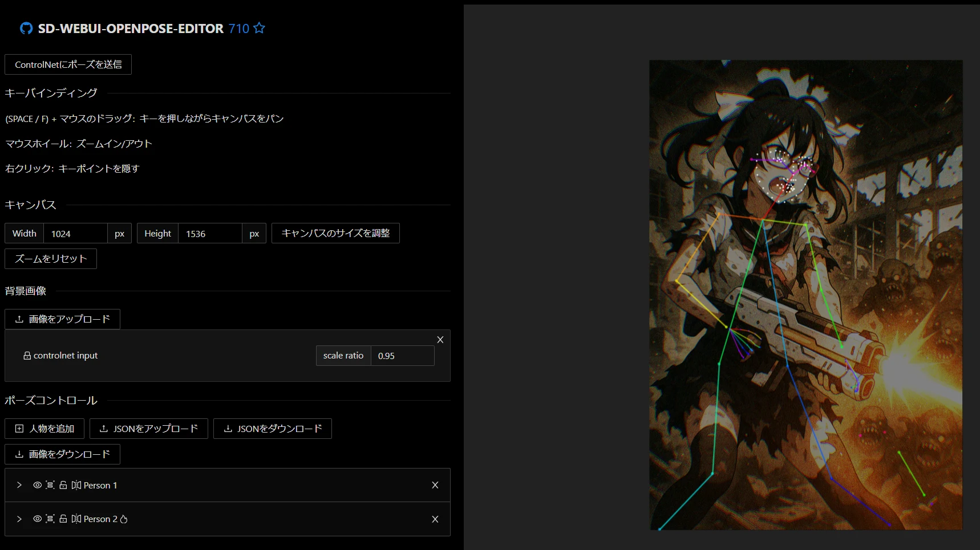Viewport: 980px width, 550px height.
Task: Click the Height input field
Action: [210, 234]
